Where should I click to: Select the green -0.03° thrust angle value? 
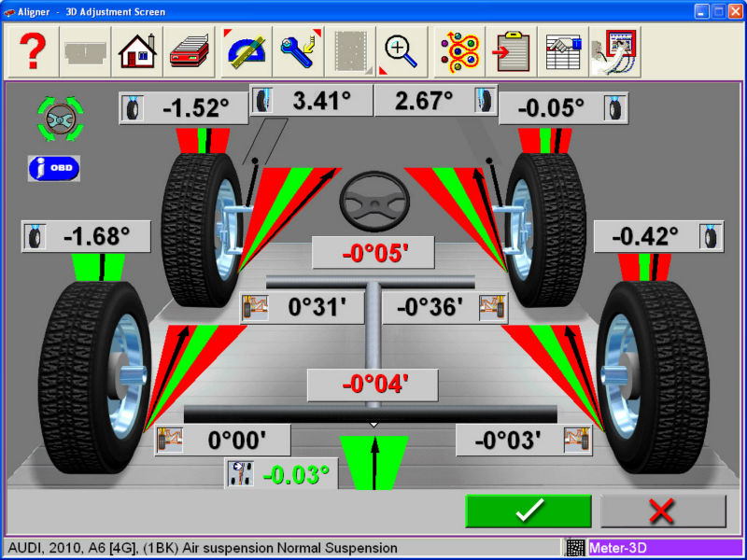296,475
